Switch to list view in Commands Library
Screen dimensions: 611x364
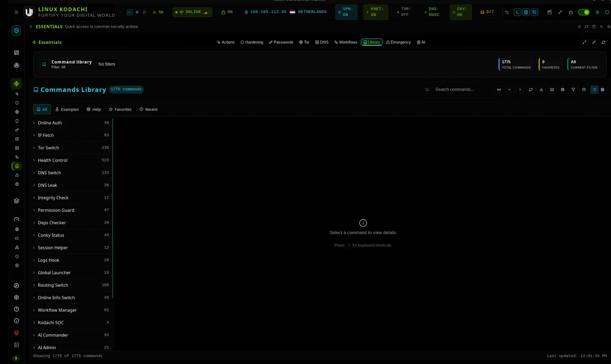point(594,89)
